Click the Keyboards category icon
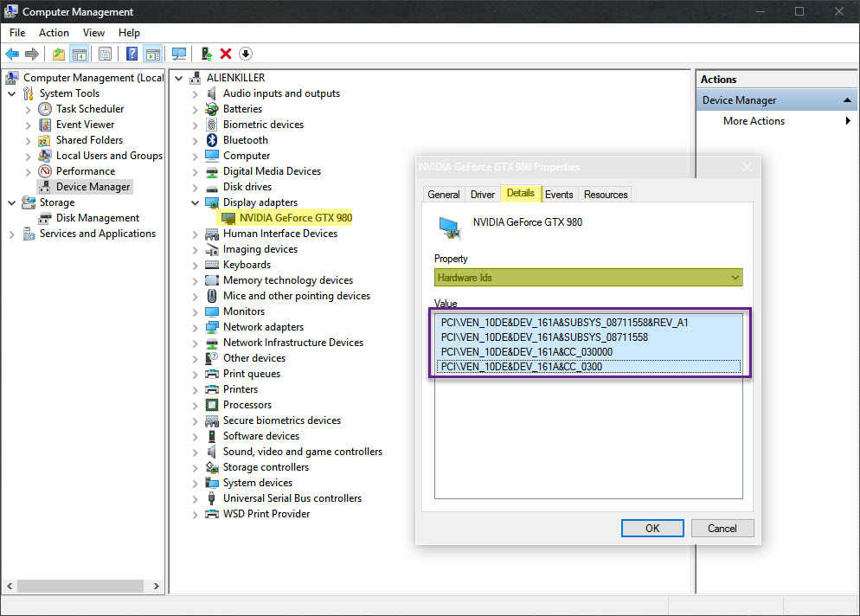This screenshot has width=860, height=616. point(212,265)
